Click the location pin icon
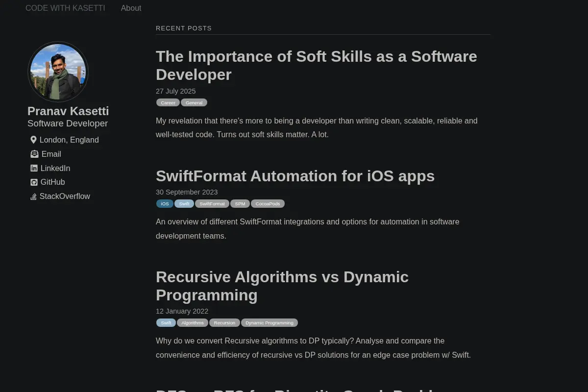The image size is (588, 392). 33,140
